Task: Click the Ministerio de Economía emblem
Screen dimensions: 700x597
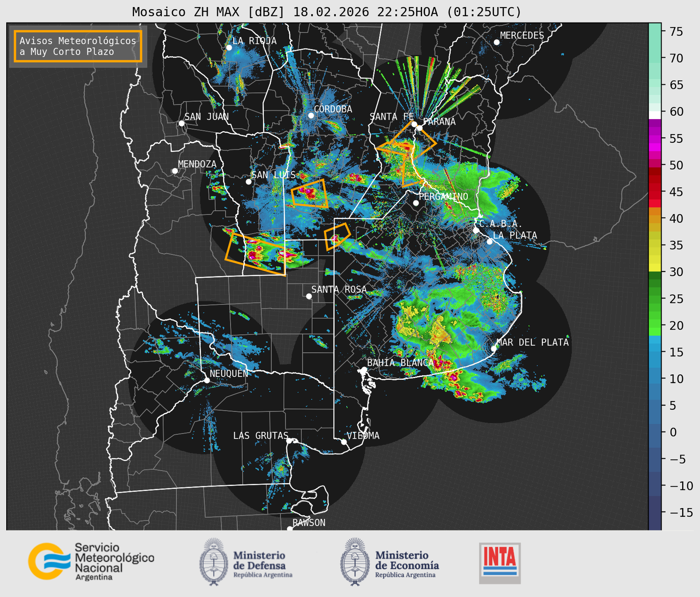Action: point(355,562)
